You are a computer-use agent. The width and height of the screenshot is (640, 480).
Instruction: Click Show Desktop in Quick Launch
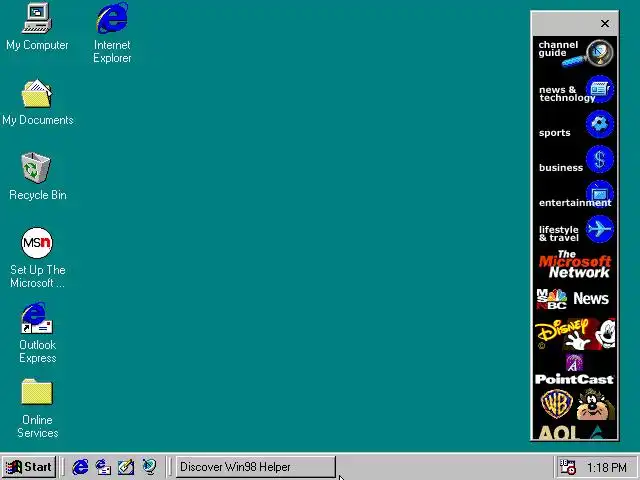point(126,467)
